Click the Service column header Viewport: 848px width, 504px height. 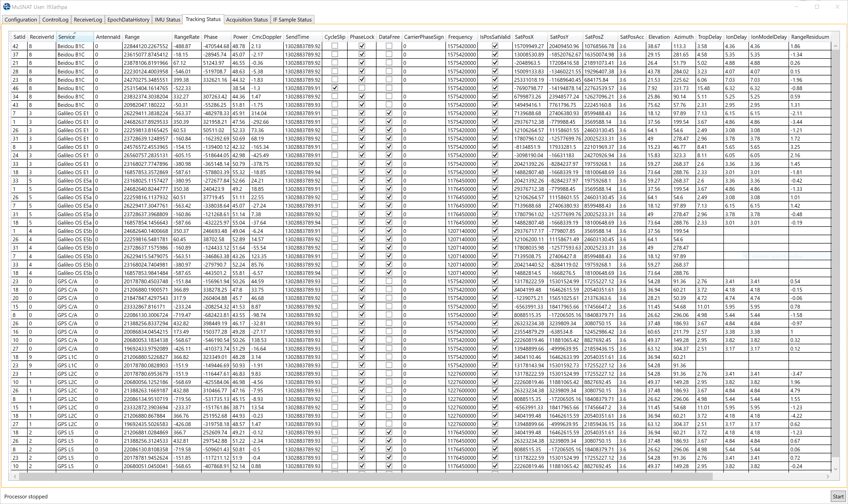75,37
